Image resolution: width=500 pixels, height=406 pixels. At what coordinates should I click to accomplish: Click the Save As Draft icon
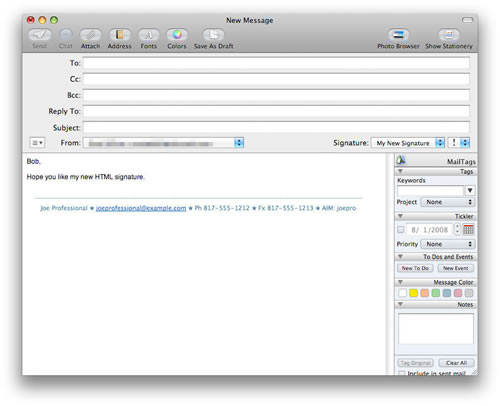pos(214,35)
